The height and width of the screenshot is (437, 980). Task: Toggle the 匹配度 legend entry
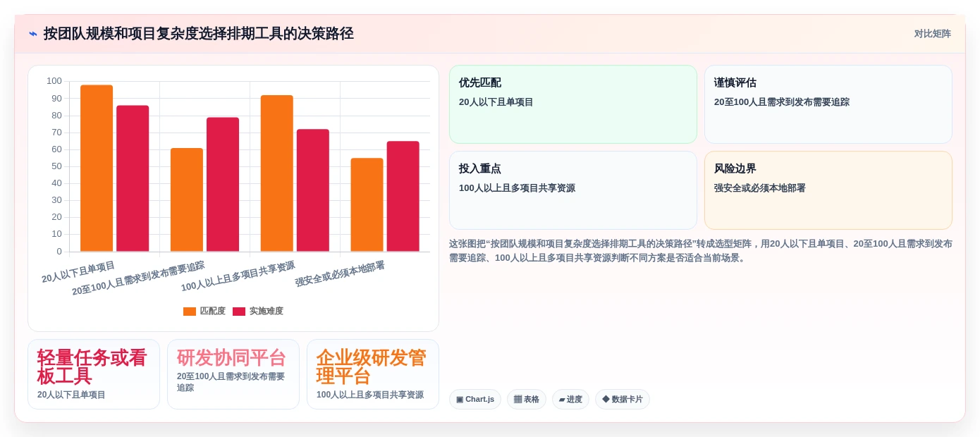(x=204, y=311)
